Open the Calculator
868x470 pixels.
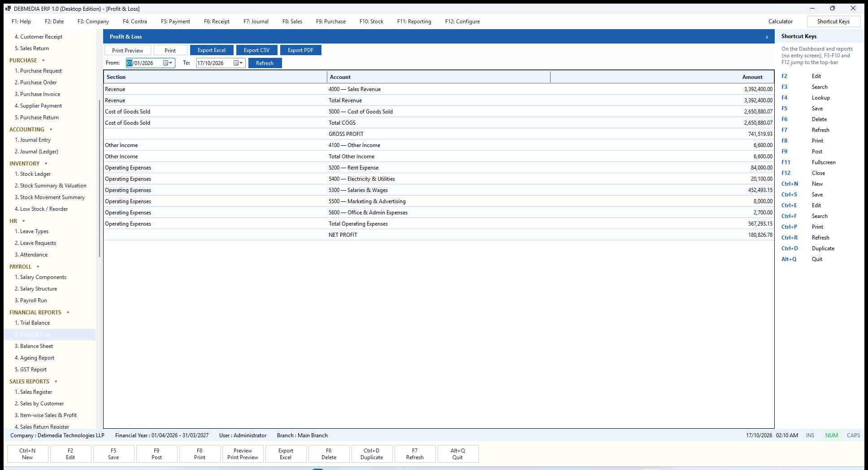(x=781, y=22)
